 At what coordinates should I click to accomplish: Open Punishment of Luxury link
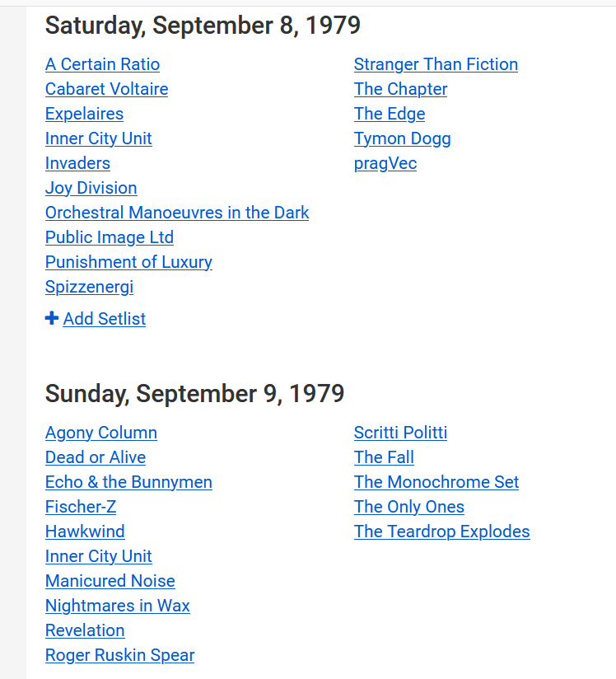[x=129, y=262]
